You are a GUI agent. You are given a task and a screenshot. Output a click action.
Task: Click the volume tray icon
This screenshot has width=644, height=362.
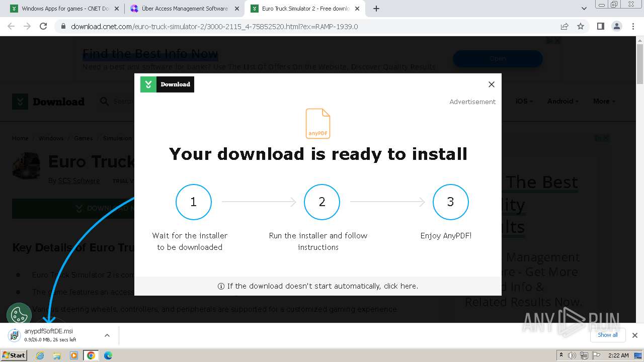[x=572, y=355]
